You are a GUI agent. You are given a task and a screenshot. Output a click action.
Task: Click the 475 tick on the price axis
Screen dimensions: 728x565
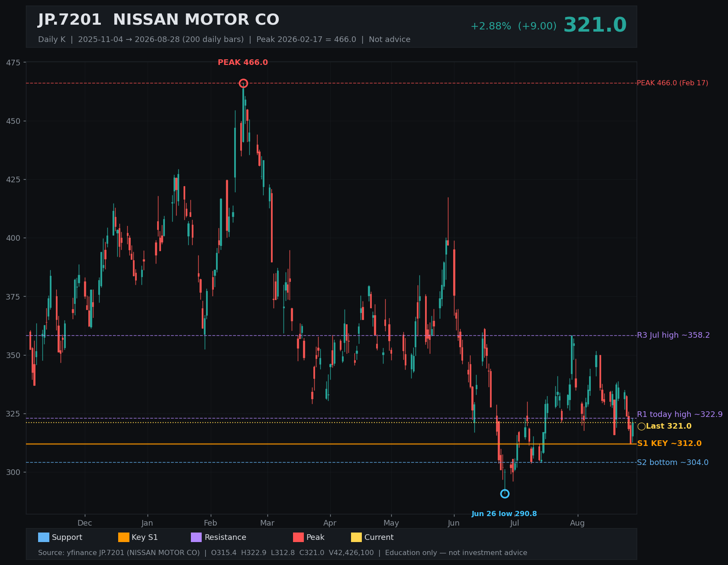13,63
